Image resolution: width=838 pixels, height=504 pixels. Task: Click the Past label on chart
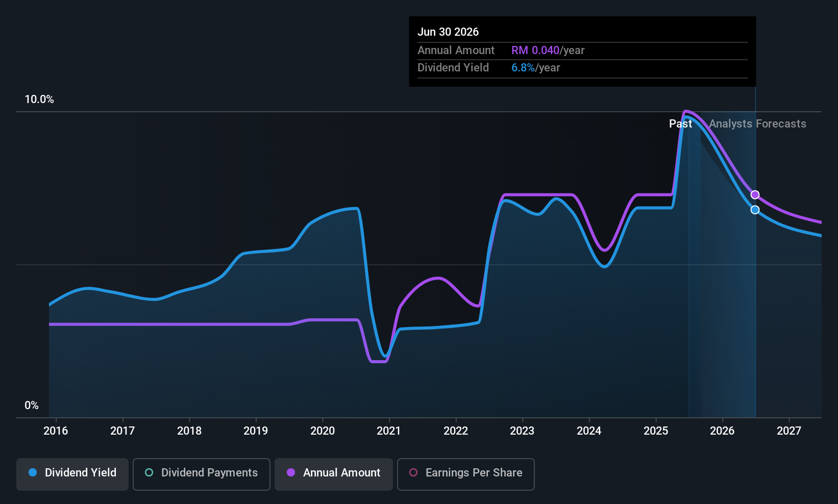pos(680,124)
